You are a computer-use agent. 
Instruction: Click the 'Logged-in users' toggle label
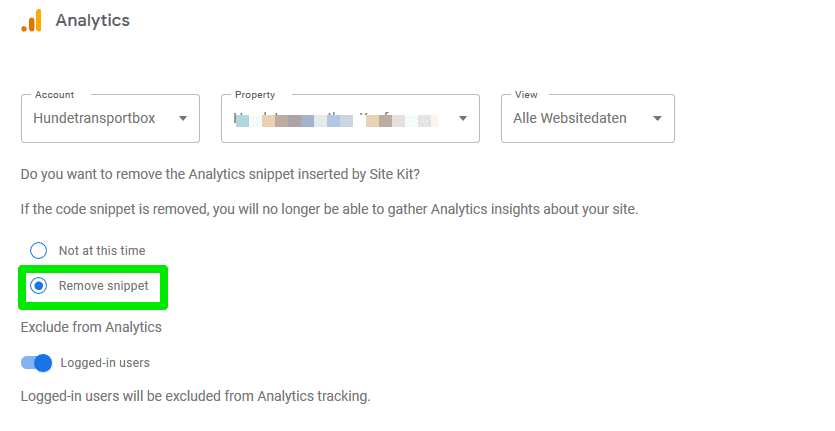click(x=105, y=363)
